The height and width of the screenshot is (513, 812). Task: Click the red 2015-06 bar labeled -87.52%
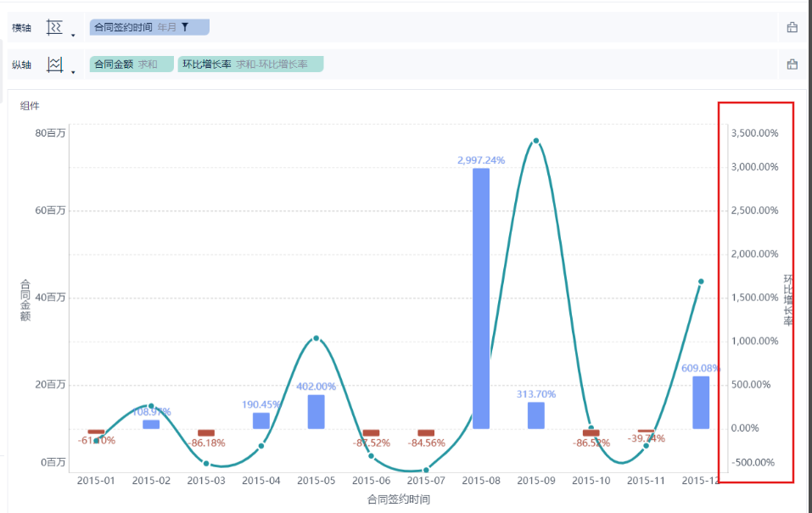pyautogui.click(x=371, y=432)
